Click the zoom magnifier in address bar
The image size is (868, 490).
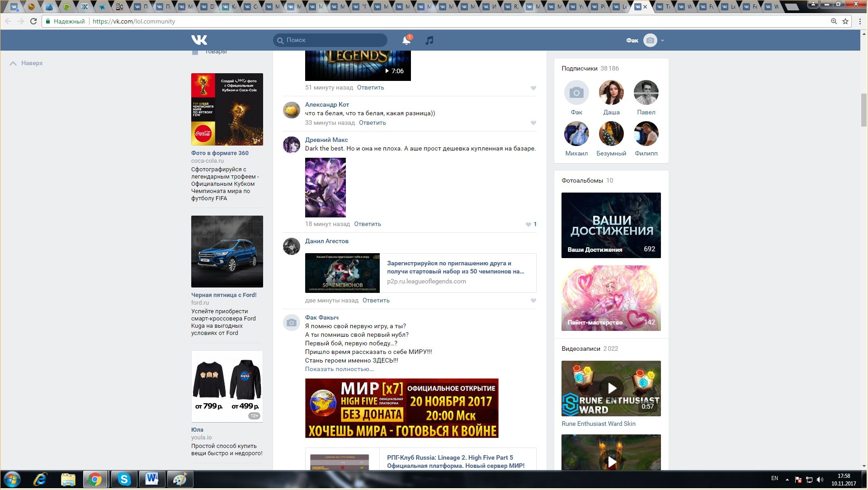[x=834, y=21]
